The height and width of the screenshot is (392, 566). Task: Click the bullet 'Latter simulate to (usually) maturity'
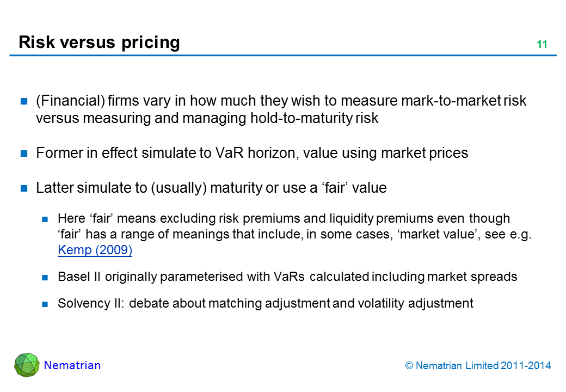(x=211, y=188)
